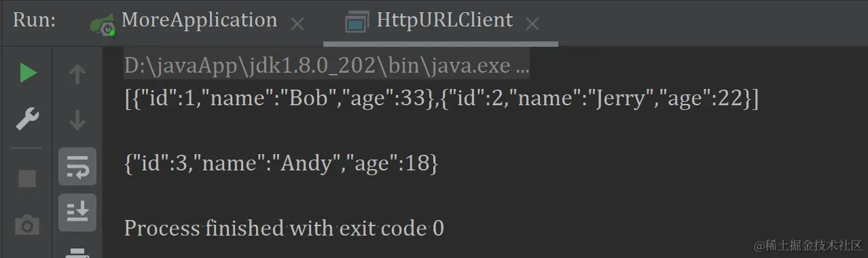
Task: Select the HttpURLClient run tab
Action: pyautogui.click(x=445, y=20)
